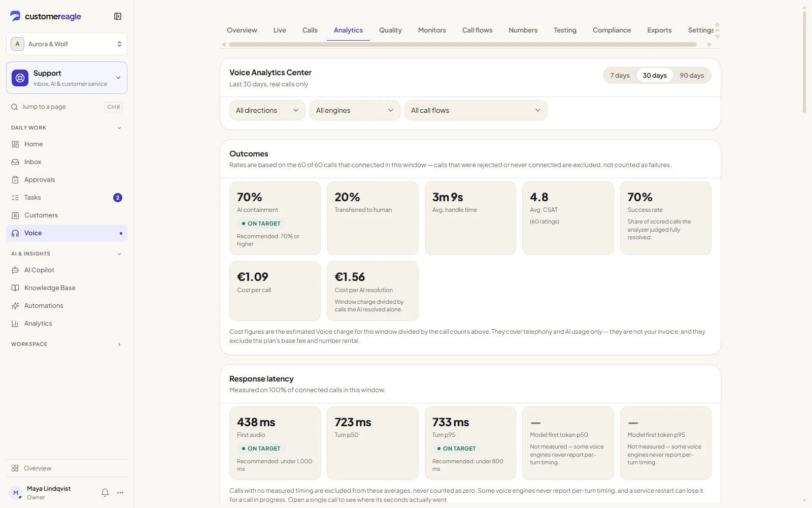Screen dimensions: 812x508
Task: Click the tab strip right scroll arrow
Action: [709, 45]
